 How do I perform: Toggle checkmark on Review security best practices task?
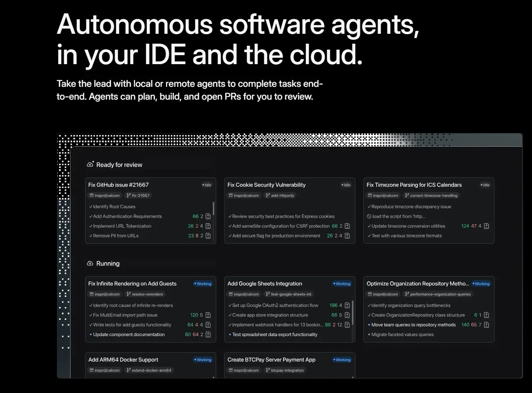[229, 216]
